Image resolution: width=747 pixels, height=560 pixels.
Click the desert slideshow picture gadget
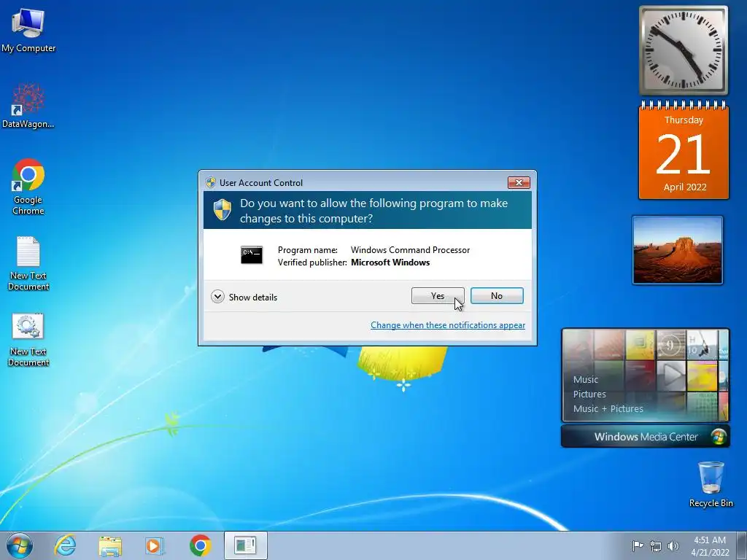point(678,250)
